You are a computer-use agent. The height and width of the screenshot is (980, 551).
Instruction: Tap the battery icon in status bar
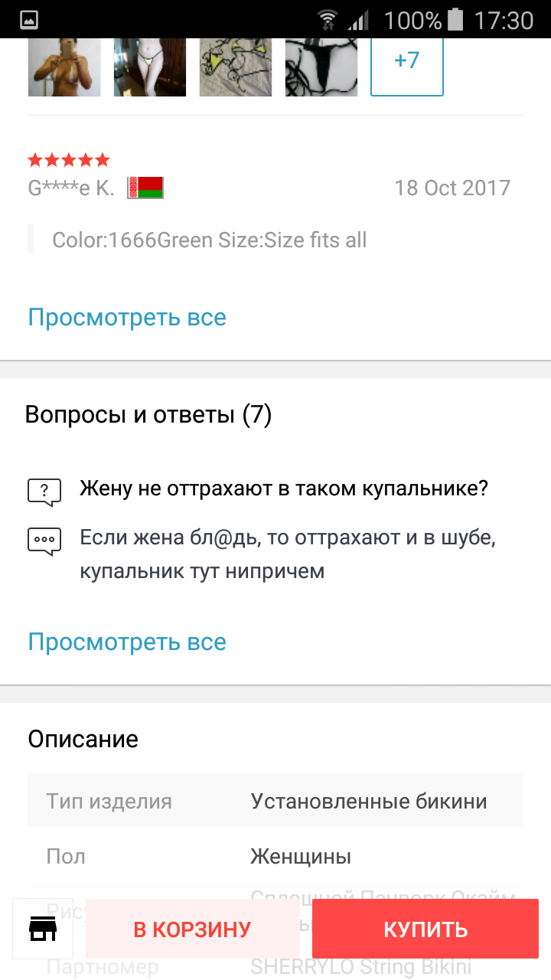coord(456,19)
